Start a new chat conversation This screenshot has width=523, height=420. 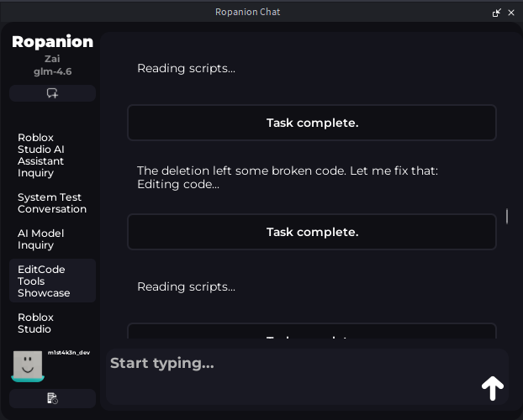click(x=52, y=93)
